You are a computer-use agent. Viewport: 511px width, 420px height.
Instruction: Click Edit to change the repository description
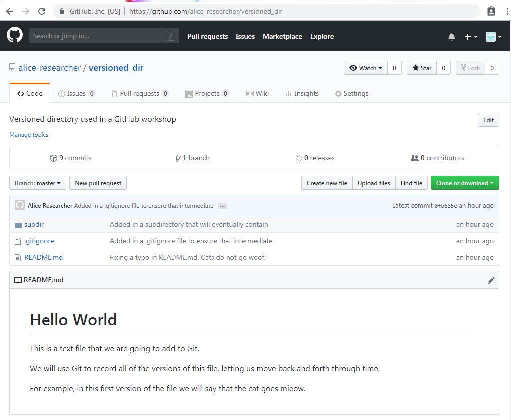488,119
